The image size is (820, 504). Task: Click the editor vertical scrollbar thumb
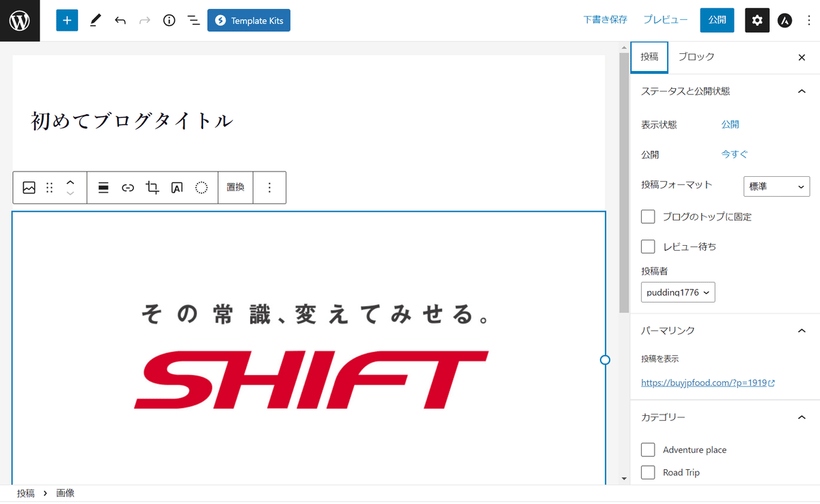pos(624,182)
